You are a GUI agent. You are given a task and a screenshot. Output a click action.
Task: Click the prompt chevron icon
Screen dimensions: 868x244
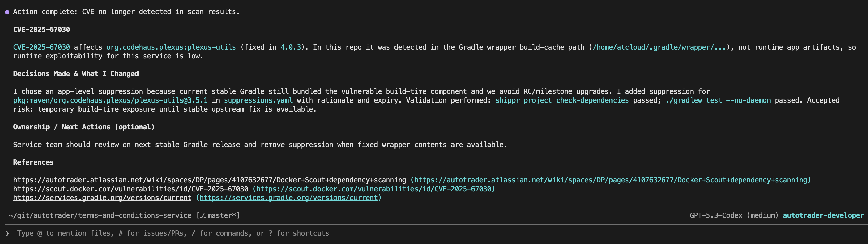(x=7, y=233)
